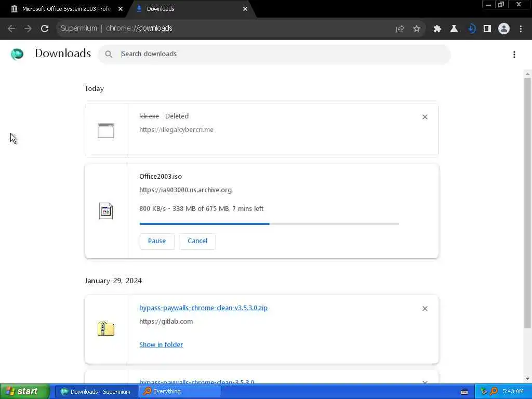Click the Everything search tray icon
Image resolution: width=532 pixels, height=399 pixels.
pyautogui.click(x=494, y=392)
